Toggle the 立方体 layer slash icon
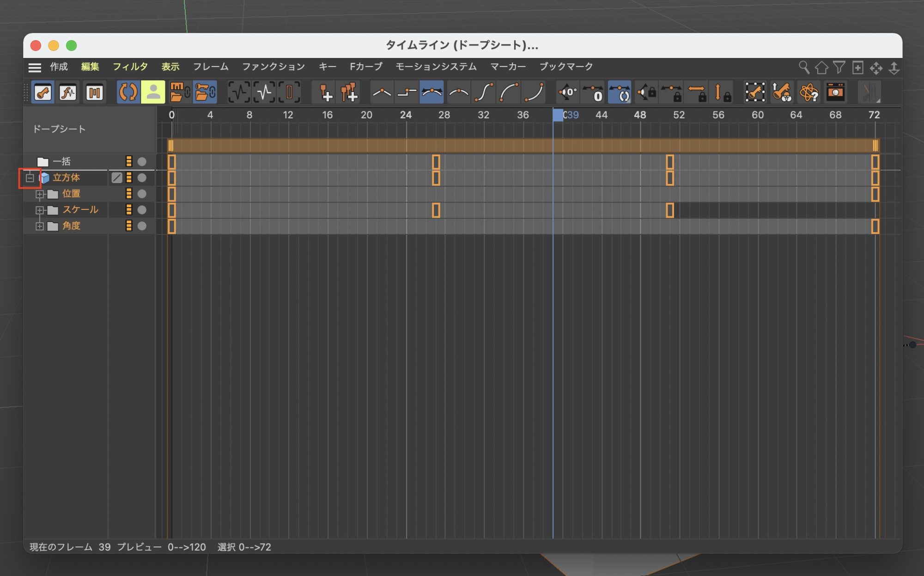The height and width of the screenshot is (576, 924). pos(117,178)
